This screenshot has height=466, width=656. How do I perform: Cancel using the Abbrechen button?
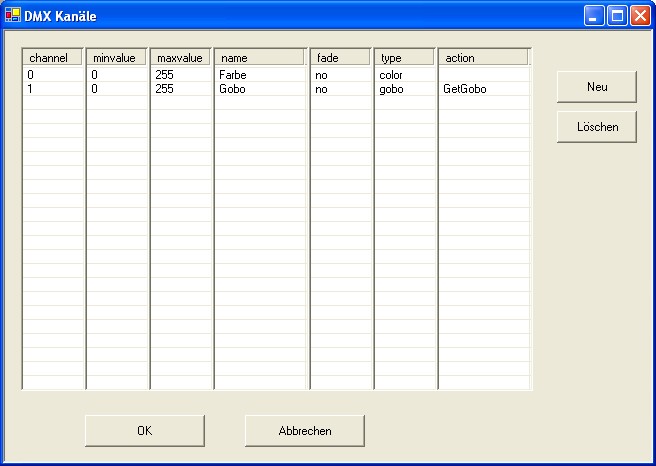click(x=304, y=431)
